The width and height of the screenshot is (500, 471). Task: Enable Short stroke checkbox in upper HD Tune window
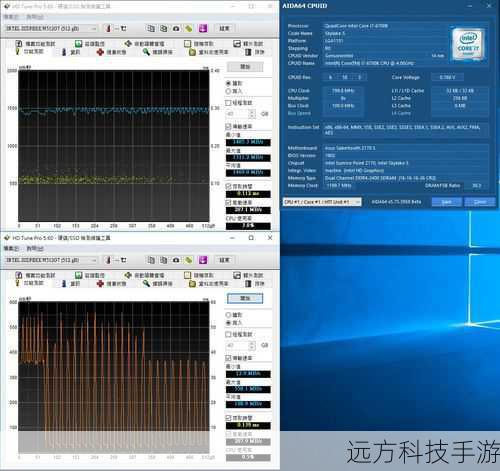tap(228, 103)
